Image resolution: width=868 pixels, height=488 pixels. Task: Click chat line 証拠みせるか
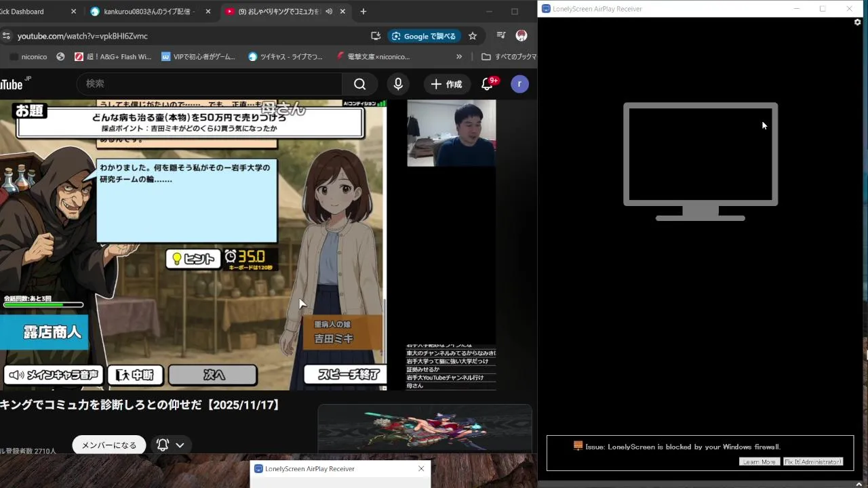pyautogui.click(x=423, y=369)
